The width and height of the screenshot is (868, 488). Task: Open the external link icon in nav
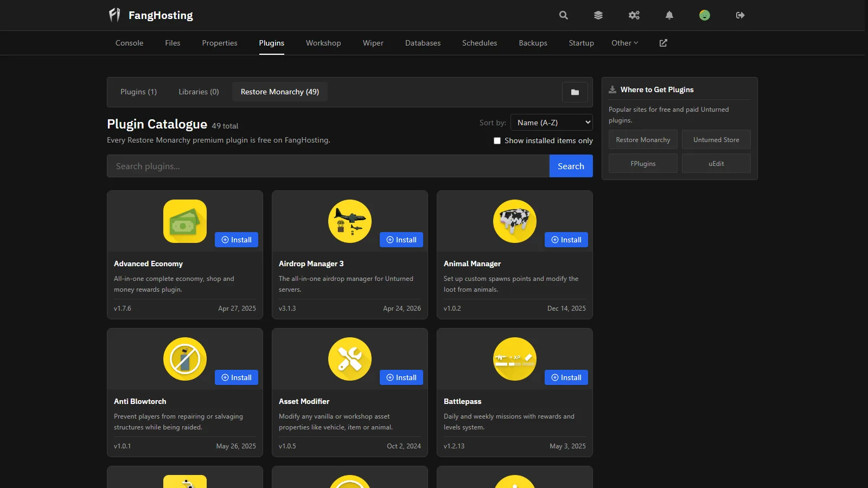pyautogui.click(x=663, y=43)
